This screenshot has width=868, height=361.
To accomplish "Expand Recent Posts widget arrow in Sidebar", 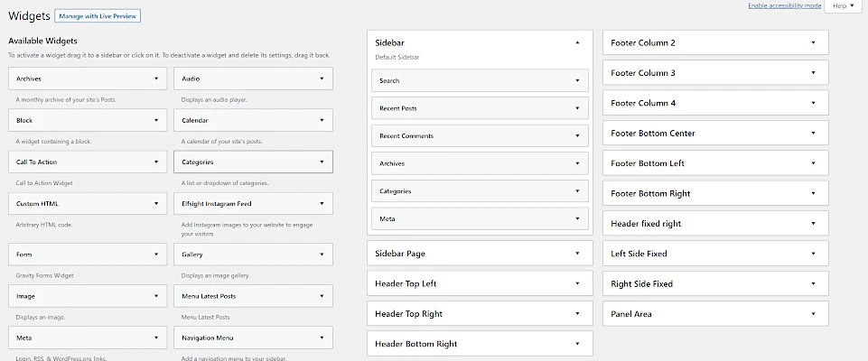I will (x=577, y=108).
